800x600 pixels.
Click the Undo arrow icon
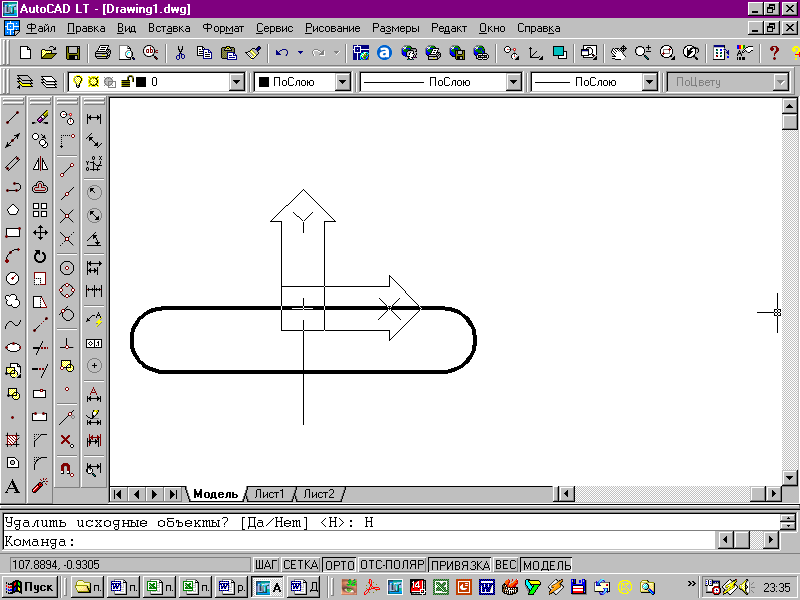pyautogui.click(x=282, y=53)
